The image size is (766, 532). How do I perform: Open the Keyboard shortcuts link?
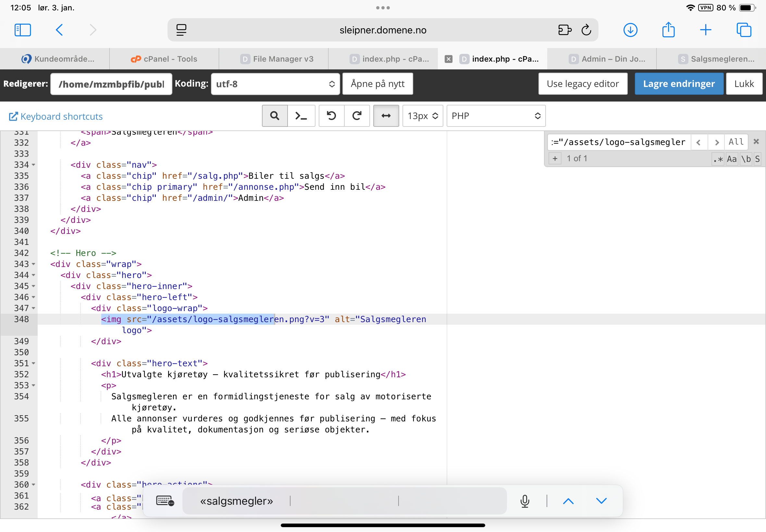click(56, 116)
